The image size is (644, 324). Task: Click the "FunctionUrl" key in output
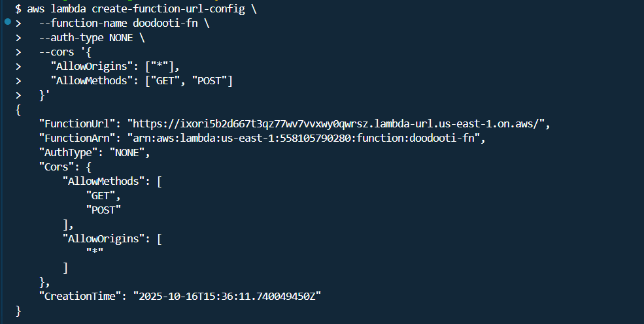80,123
